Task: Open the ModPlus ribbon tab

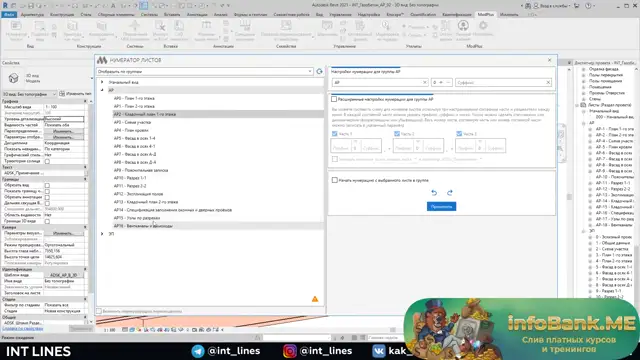Action: tap(485, 15)
